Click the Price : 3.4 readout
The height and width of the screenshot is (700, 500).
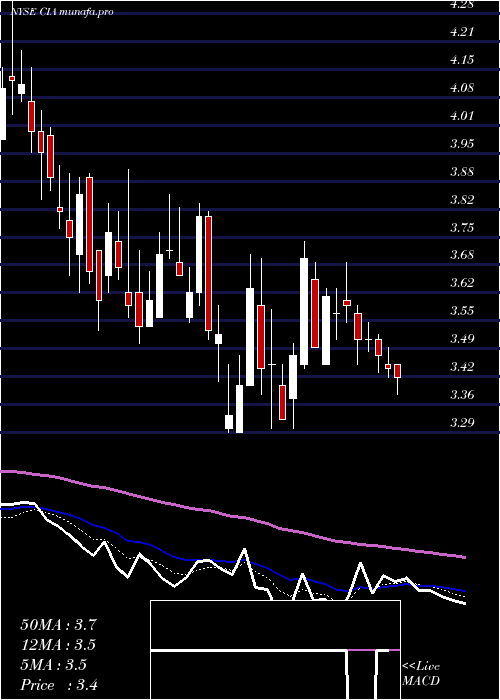point(59,685)
